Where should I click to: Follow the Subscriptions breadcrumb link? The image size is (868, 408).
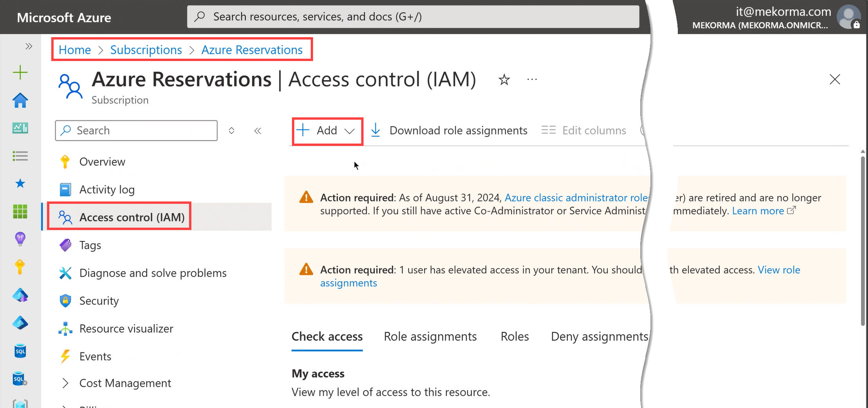146,50
